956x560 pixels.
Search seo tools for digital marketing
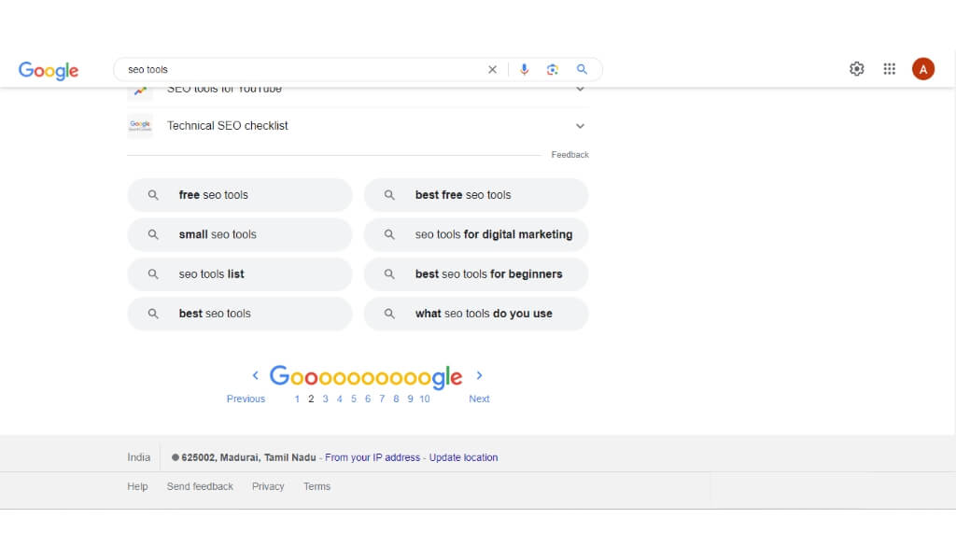point(476,234)
